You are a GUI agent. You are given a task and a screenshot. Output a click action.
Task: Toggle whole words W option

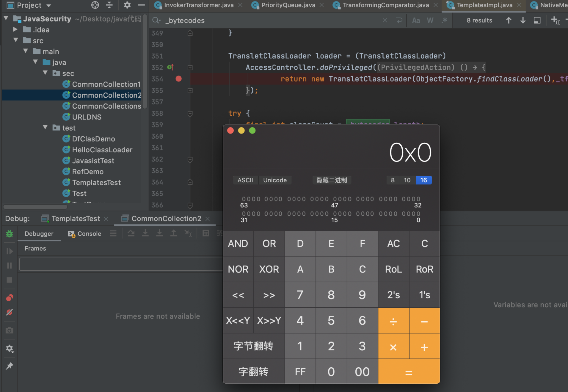coord(430,20)
